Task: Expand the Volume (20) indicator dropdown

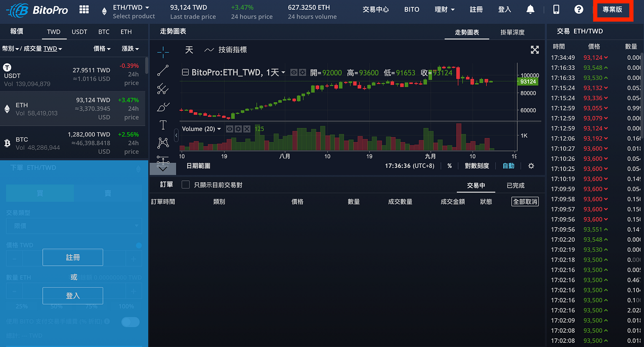Action: coord(218,129)
